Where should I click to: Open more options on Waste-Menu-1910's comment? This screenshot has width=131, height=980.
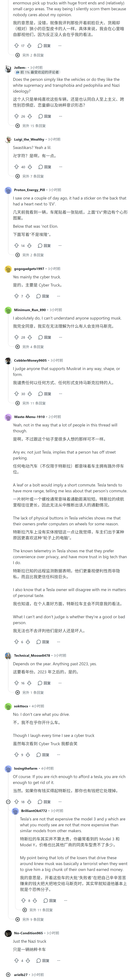(58, 642)
